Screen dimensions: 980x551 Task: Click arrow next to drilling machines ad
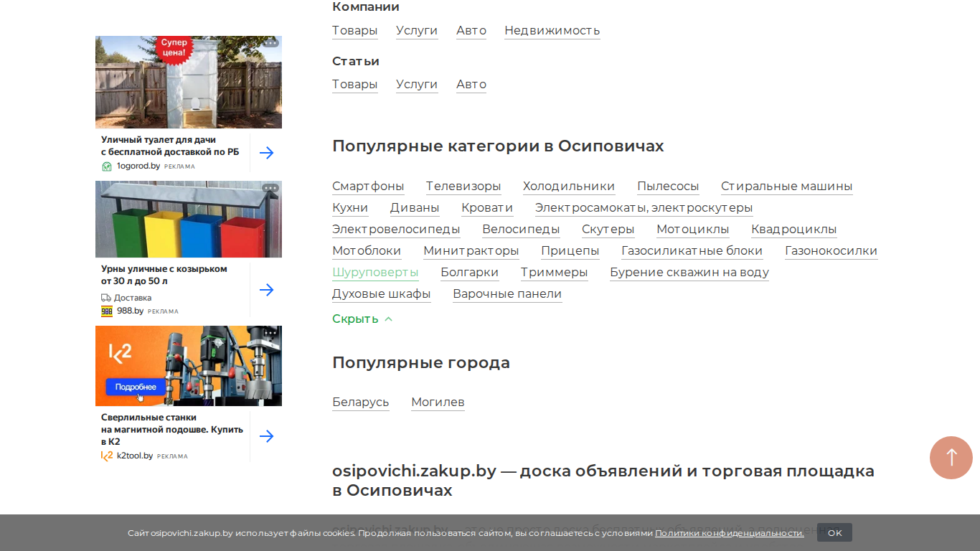pyautogui.click(x=266, y=436)
